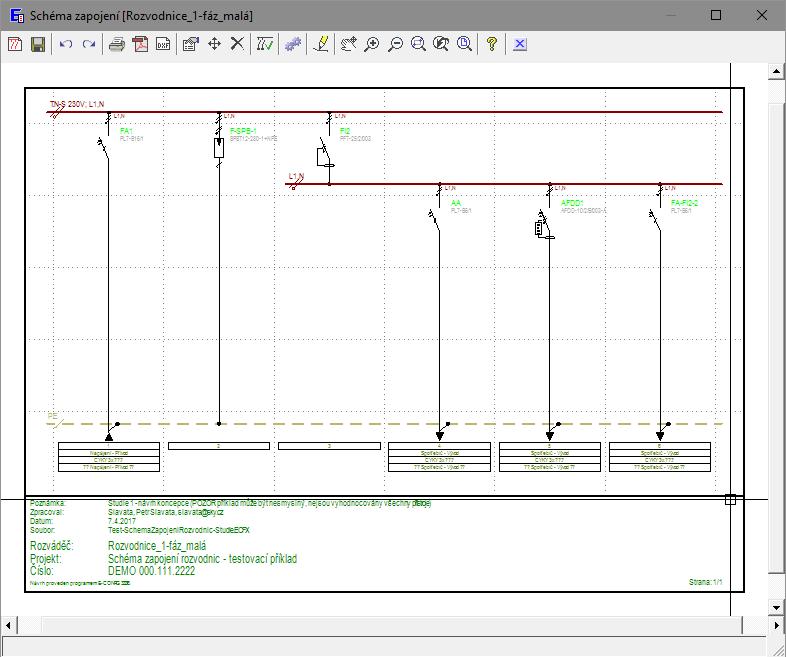Zoom out with the minus magnifier

click(395, 44)
